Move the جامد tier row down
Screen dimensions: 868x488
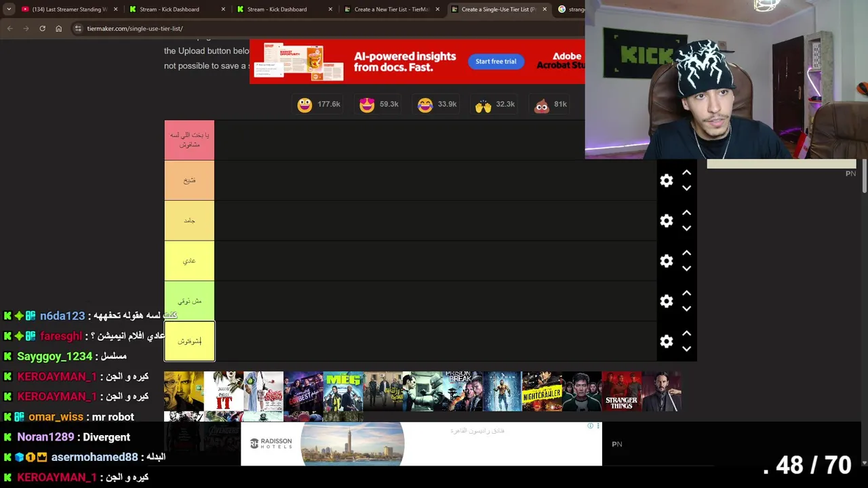pos(686,228)
